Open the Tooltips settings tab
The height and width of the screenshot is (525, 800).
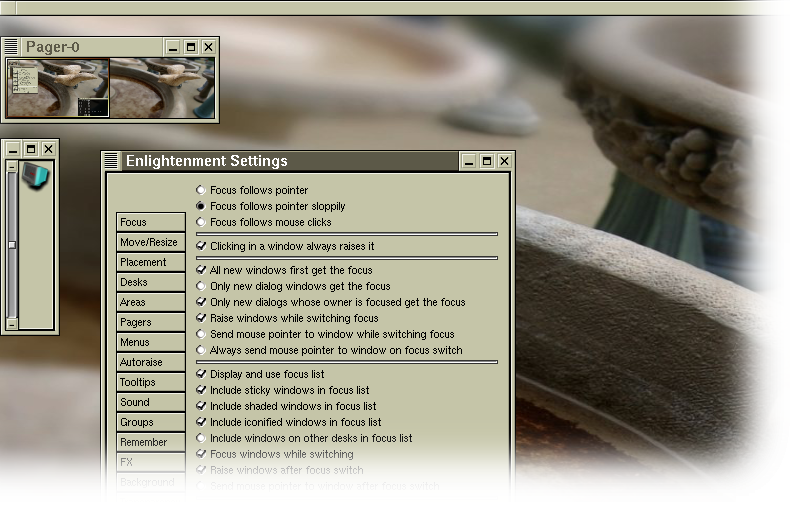151,382
